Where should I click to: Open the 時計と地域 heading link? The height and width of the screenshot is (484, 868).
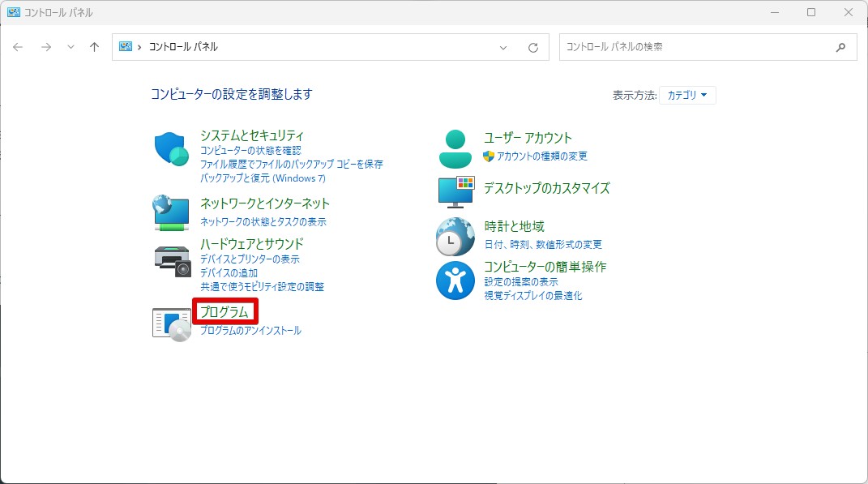coord(515,226)
